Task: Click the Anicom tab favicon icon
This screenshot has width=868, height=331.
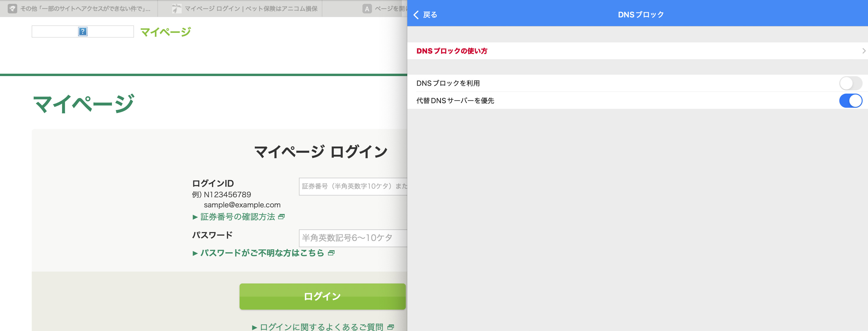Action: [176, 9]
